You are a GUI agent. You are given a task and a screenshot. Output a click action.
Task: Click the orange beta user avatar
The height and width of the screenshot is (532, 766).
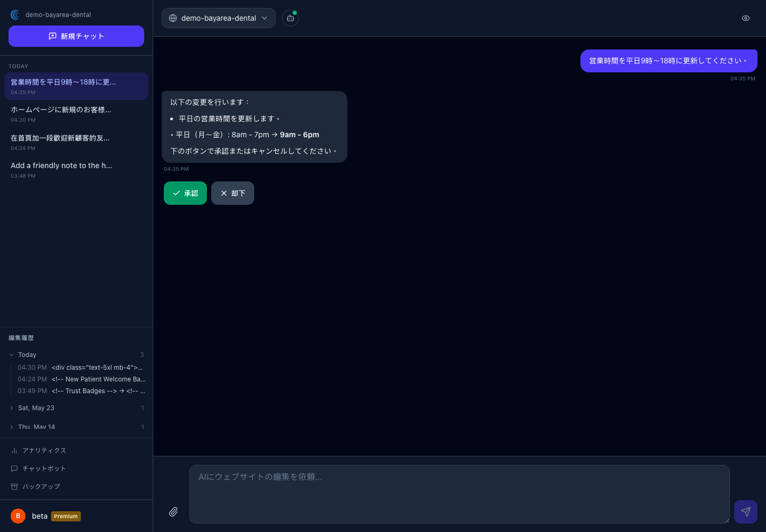click(x=18, y=516)
